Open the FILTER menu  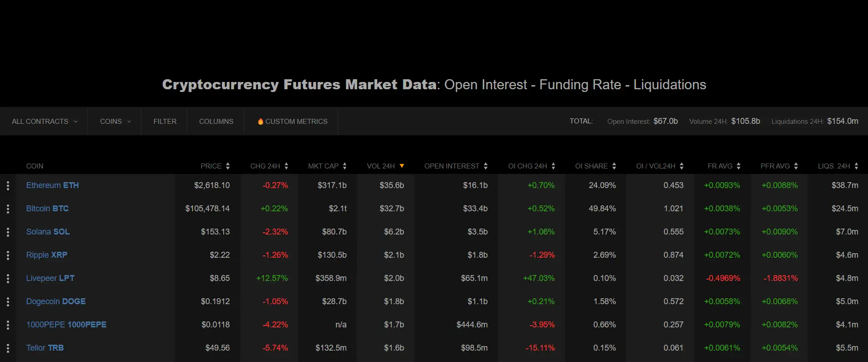pyautogui.click(x=165, y=122)
